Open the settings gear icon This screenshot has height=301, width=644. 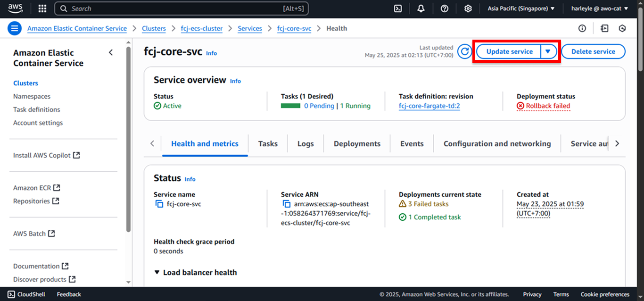coord(468,8)
